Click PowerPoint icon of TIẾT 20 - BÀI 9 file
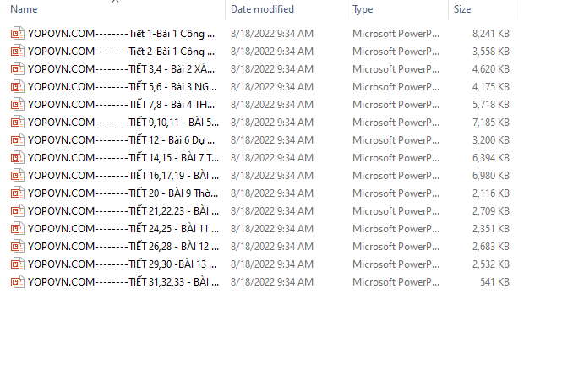Screen dimensions: 584x392 (17, 193)
